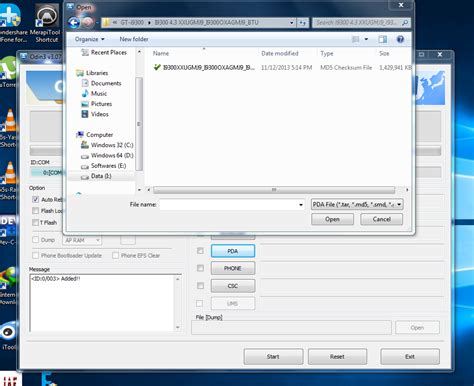Open the Organize menu
This screenshot has width=474, height=386.
point(89,39)
